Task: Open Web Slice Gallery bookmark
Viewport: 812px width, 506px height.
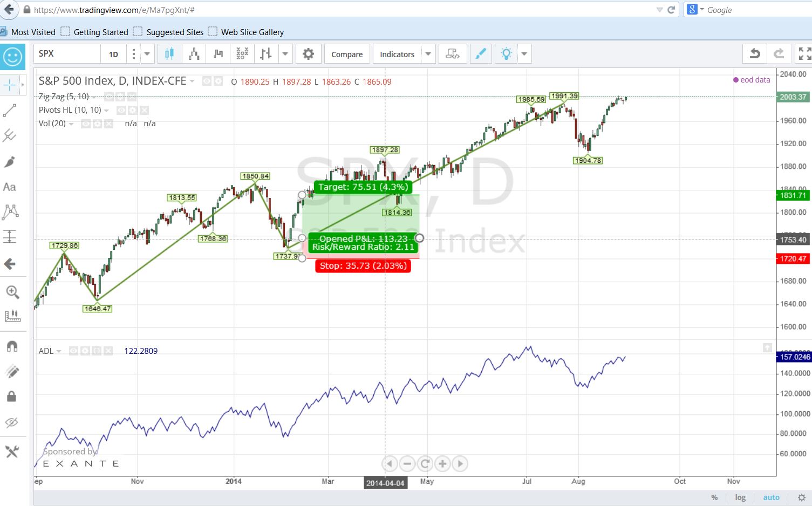Action: pos(246,32)
